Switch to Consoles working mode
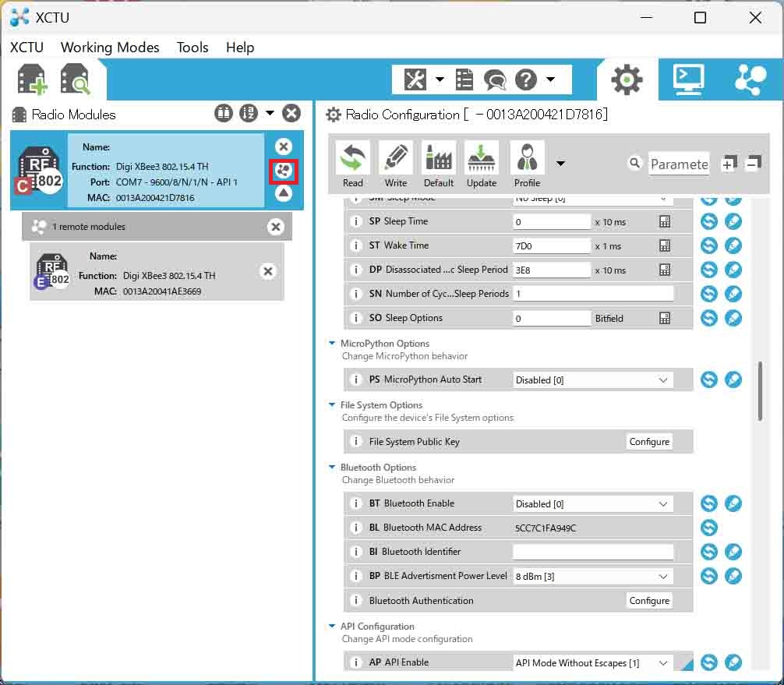The width and height of the screenshot is (784, 685). pyautogui.click(x=688, y=79)
